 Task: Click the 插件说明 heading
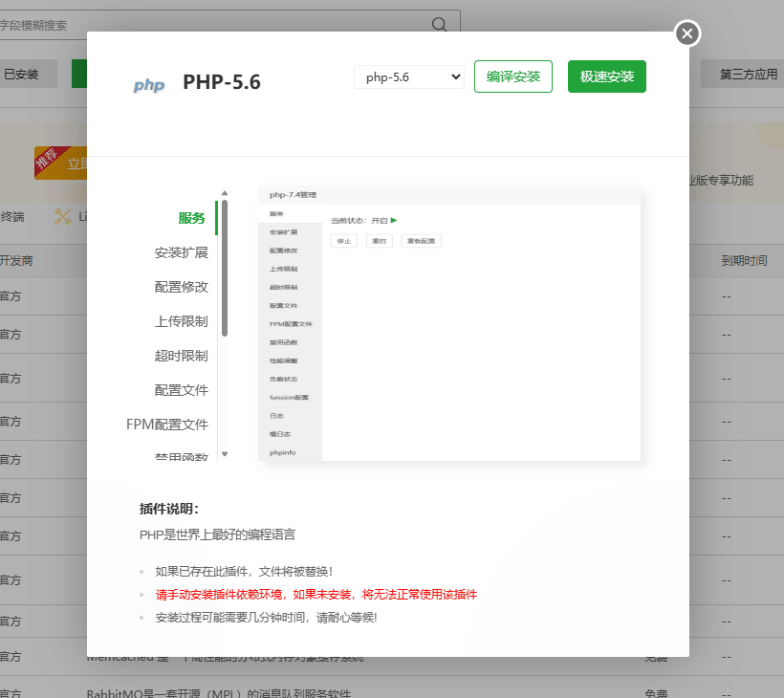169,509
